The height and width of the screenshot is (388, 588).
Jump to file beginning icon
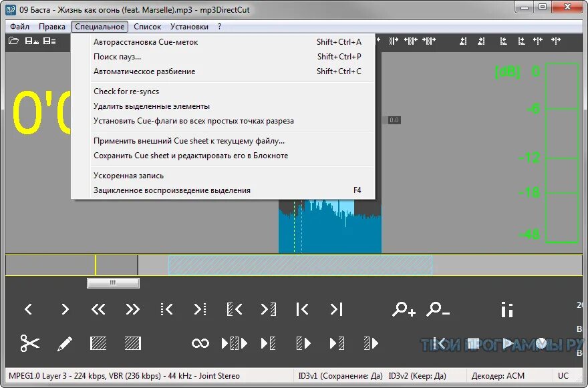302,309
